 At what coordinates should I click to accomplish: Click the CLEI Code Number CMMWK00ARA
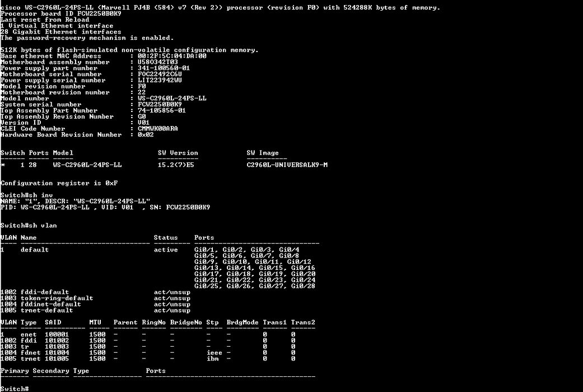point(157,128)
